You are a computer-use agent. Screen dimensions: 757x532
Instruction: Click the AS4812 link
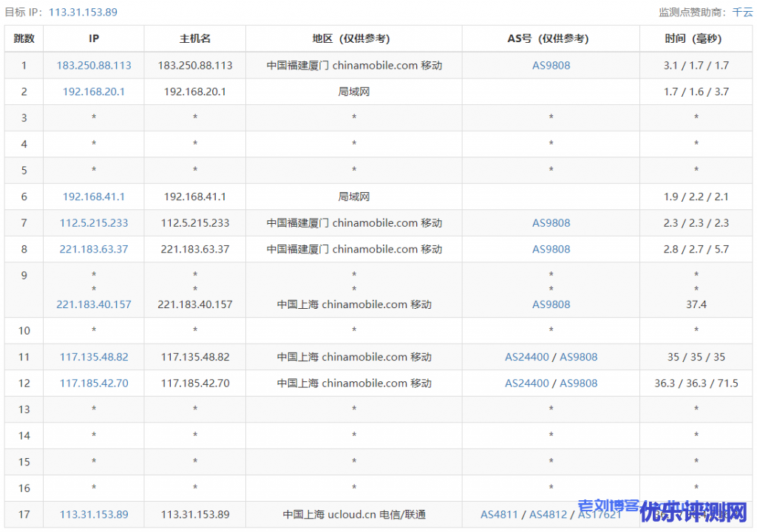point(548,514)
